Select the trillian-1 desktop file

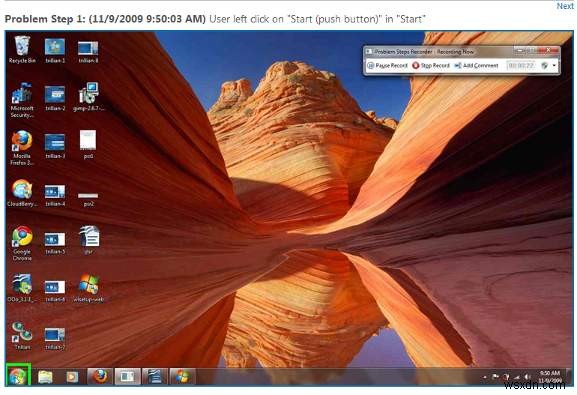pos(55,50)
